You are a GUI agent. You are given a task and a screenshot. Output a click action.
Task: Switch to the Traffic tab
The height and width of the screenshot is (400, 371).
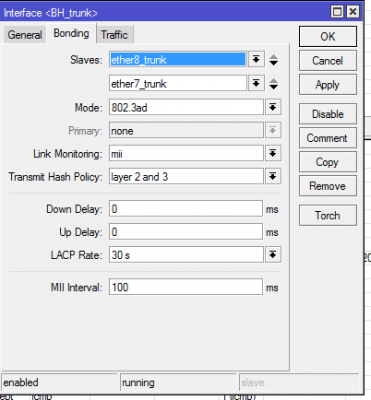[x=115, y=35]
